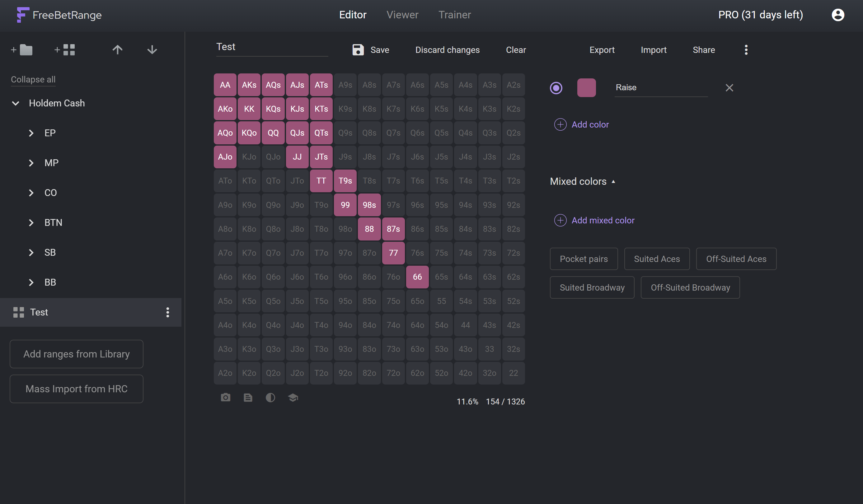This screenshot has height=504, width=863.
Task: Expand the BTN folder
Action: pyautogui.click(x=31, y=222)
